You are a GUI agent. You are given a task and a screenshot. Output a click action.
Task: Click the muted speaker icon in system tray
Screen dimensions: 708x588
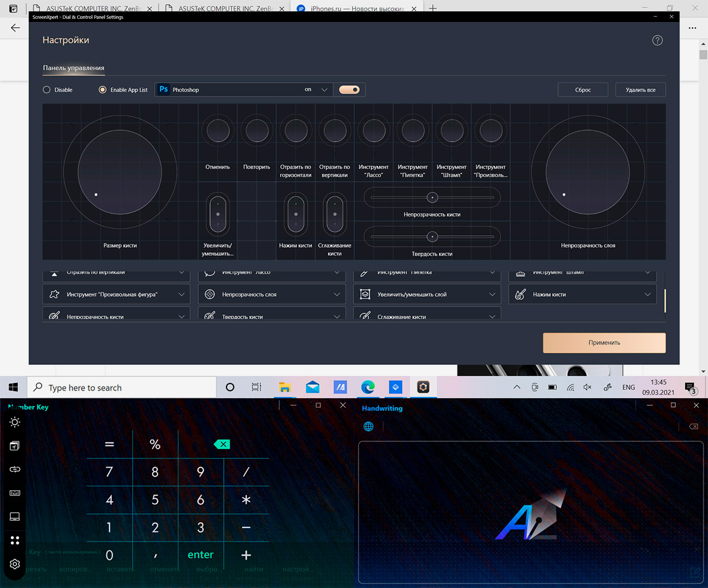pyautogui.click(x=588, y=387)
